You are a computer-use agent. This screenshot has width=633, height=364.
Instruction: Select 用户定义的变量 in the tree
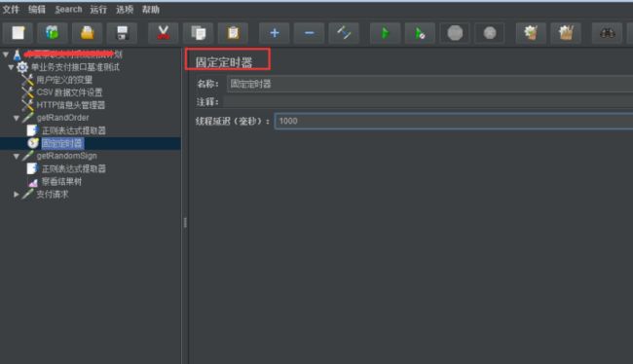64,80
